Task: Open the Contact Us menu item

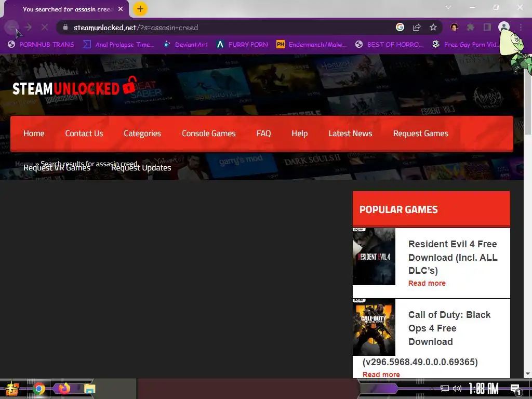Action: click(x=84, y=134)
